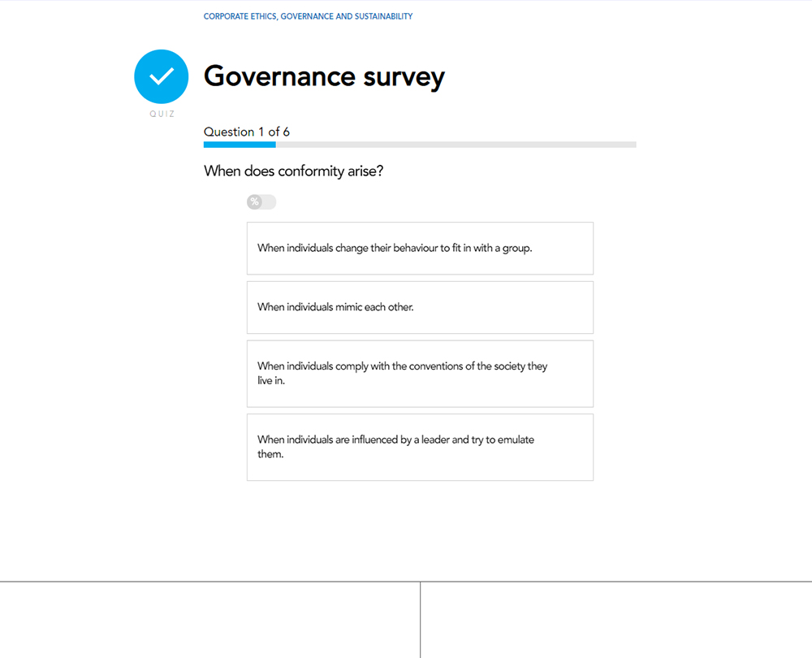
Task: Click the word "SUSTAINABILITY" in the breadcrumb
Action: click(383, 16)
